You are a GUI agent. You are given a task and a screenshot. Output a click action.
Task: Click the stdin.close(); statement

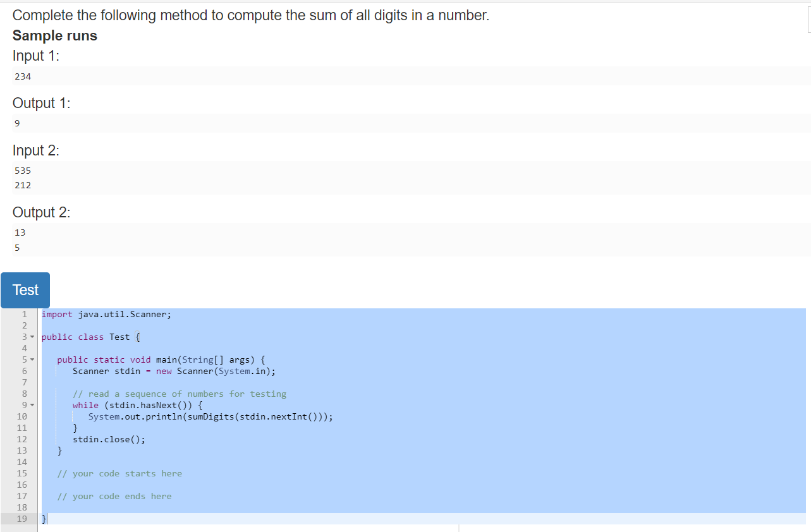109,439
